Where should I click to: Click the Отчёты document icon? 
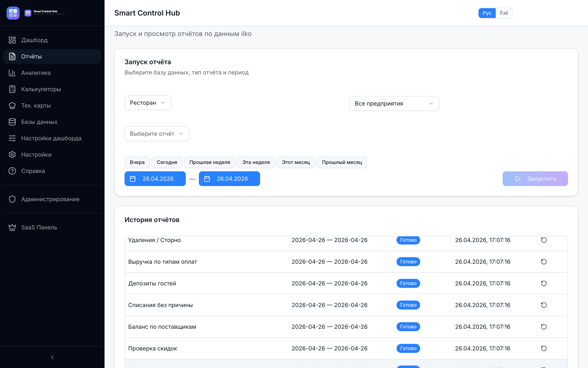(x=12, y=56)
